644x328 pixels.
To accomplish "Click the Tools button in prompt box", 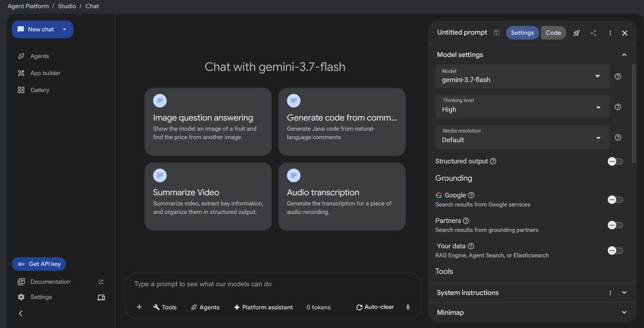I will (x=165, y=307).
